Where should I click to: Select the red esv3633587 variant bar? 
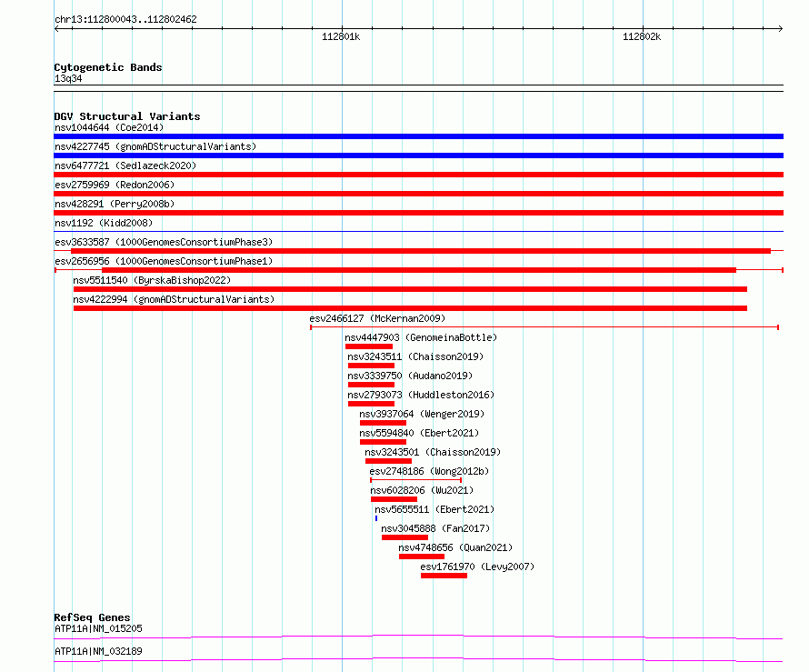[421, 251]
